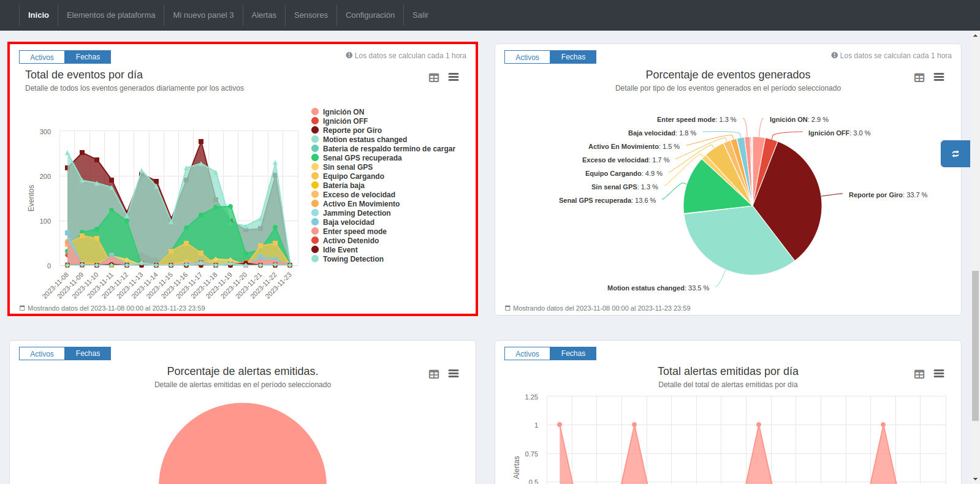Click Salir to log out

420,15
